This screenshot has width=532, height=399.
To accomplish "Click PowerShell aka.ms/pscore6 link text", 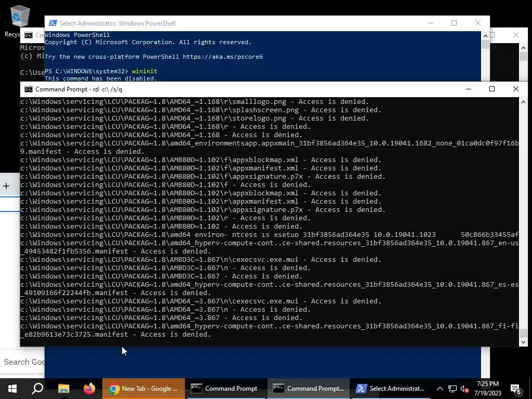I will (223, 57).
